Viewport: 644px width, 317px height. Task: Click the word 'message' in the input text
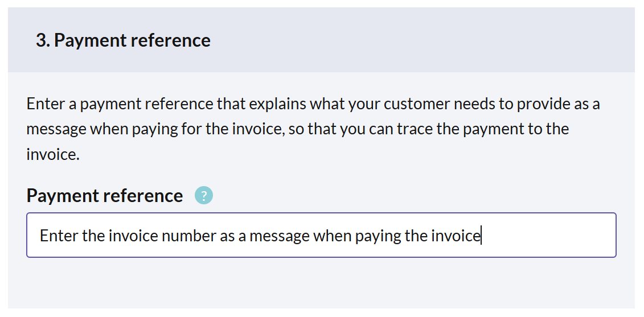pyautogui.click(x=279, y=237)
